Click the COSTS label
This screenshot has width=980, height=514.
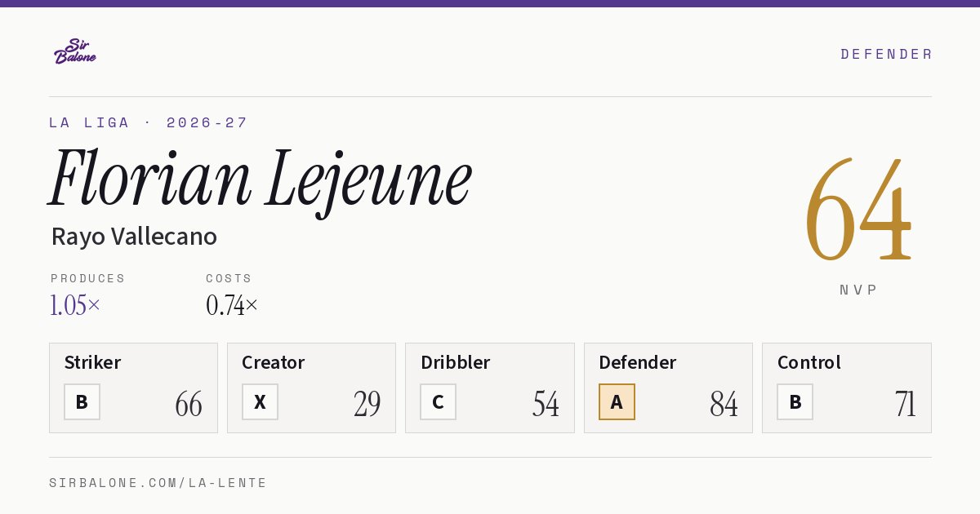pyautogui.click(x=229, y=278)
